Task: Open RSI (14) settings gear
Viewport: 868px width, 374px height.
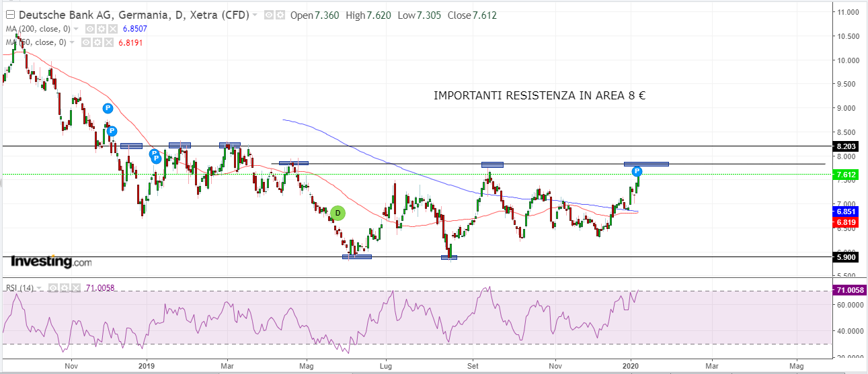Action: tap(65, 288)
